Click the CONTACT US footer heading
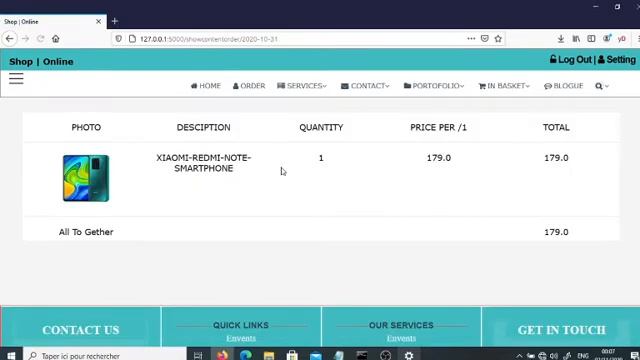The width and height of the screenshot is (640, 360). [x=81, y=330]
